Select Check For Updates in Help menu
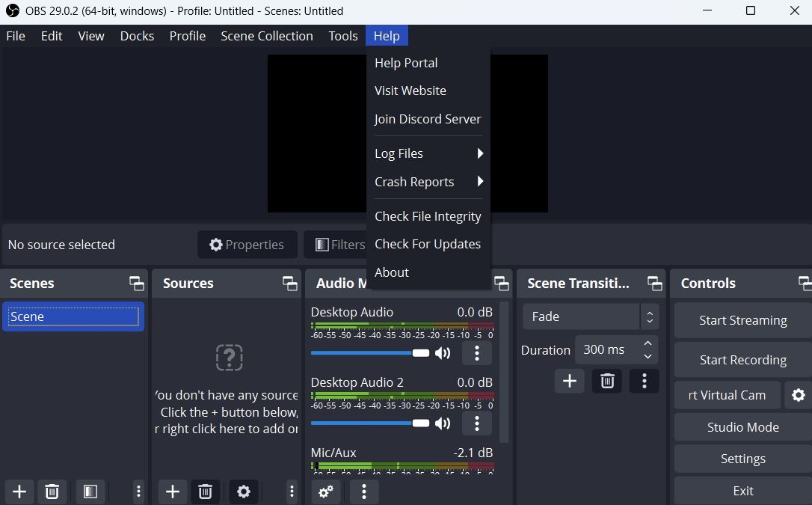The height and width of the screenshot is (505, 812). (428, 244)
